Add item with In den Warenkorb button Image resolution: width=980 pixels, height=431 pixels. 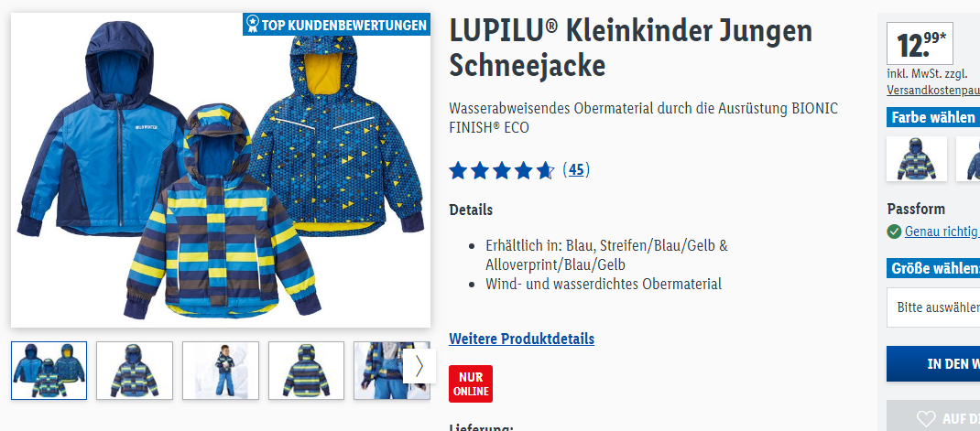933,363
